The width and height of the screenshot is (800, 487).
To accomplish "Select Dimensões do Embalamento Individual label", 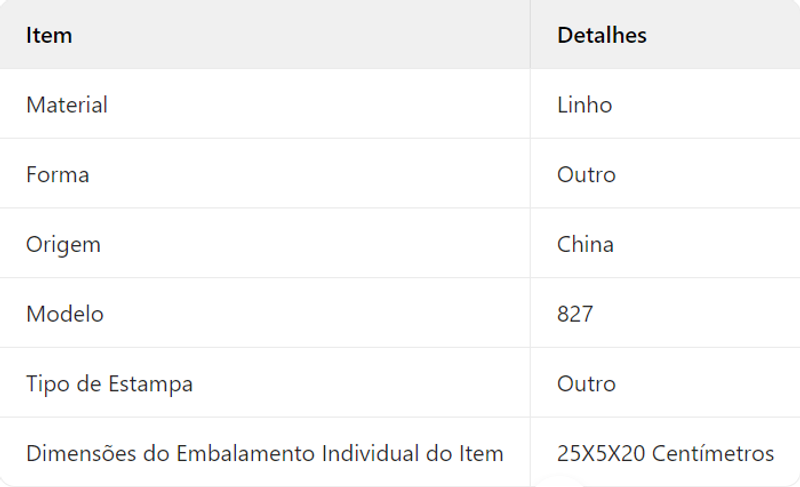I will pos(265,453).
